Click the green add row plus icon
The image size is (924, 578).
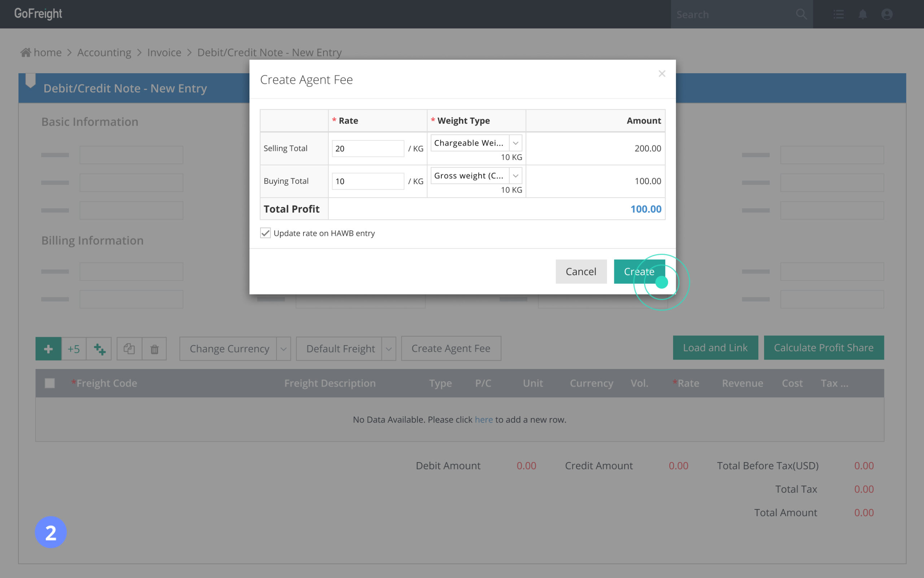point(48,349)
